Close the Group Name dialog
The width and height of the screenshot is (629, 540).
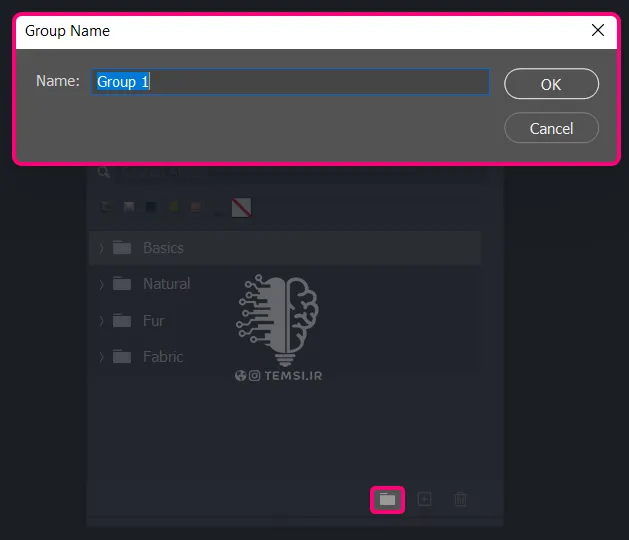point(598,30)
